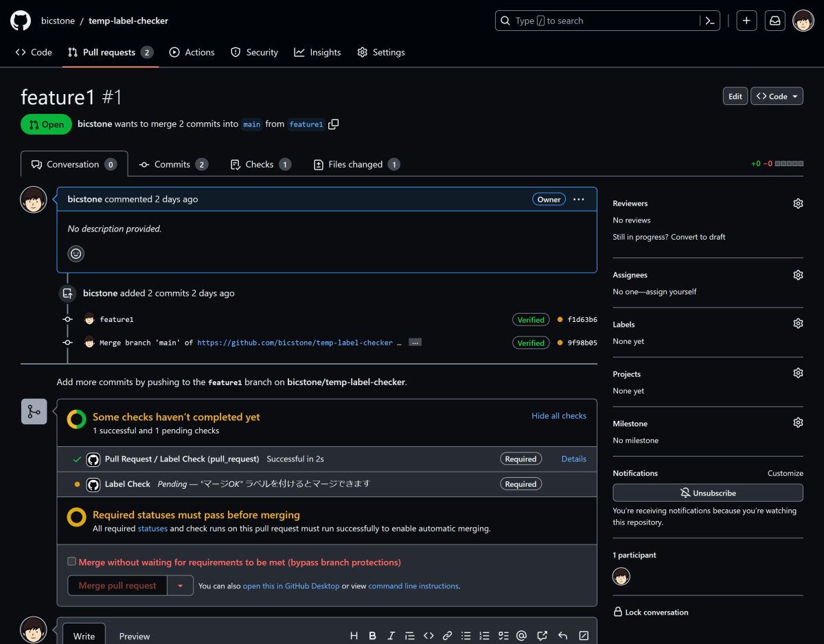Open the command palette icon in search bar
Screen dimensions: 824x644
point(710,21)
